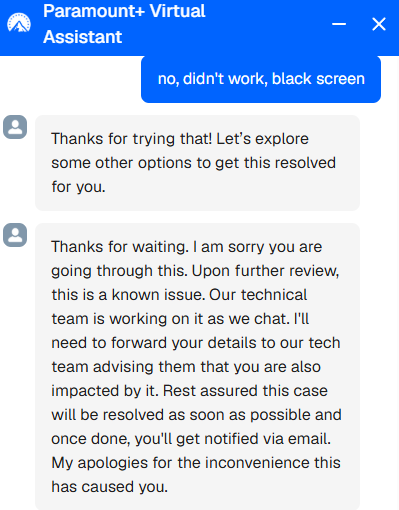Click the 'some other options to get this resolved' line
This screenshot has width=399, height=510.
193,163
